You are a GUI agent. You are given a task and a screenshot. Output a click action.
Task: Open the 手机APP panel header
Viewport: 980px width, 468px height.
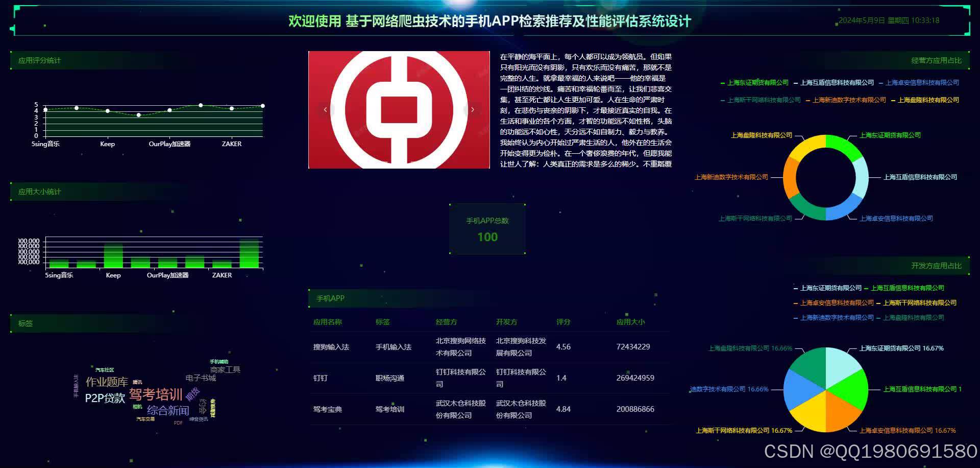[x=331, y=298]
